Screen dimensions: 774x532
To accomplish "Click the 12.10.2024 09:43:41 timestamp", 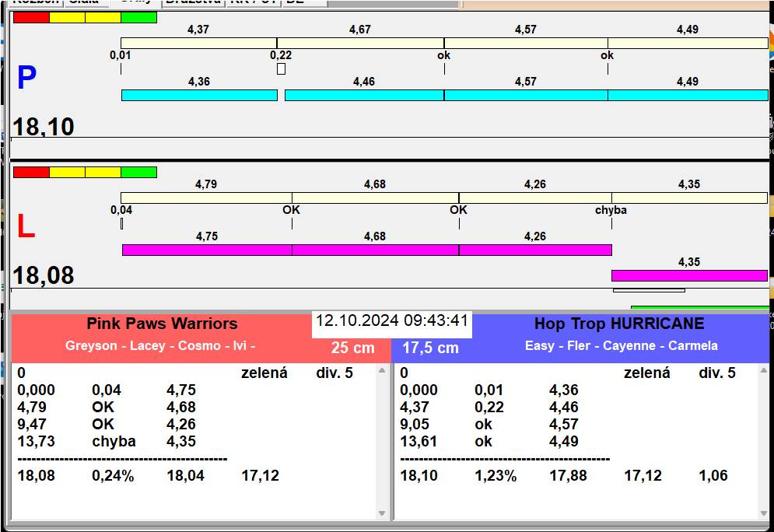I will point(391,320).
